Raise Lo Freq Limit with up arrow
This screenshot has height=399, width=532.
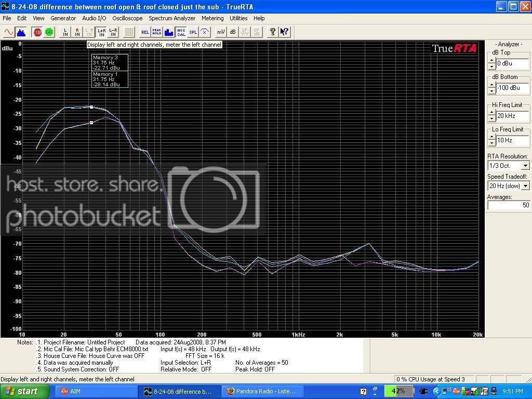[492, 138]
